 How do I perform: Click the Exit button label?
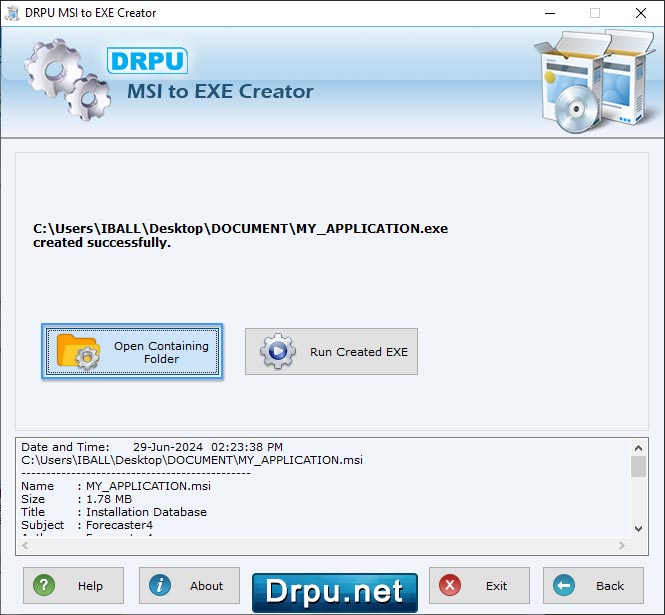(496, 586)
